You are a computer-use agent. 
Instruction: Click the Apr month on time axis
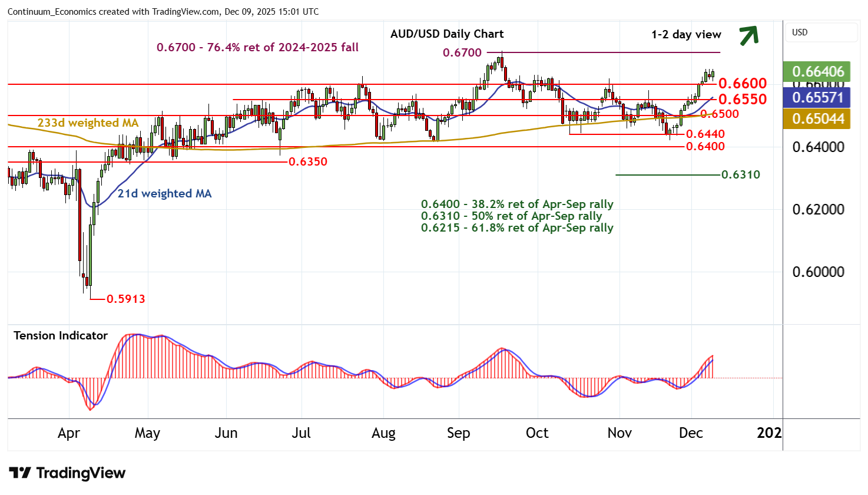coord(69,433)
